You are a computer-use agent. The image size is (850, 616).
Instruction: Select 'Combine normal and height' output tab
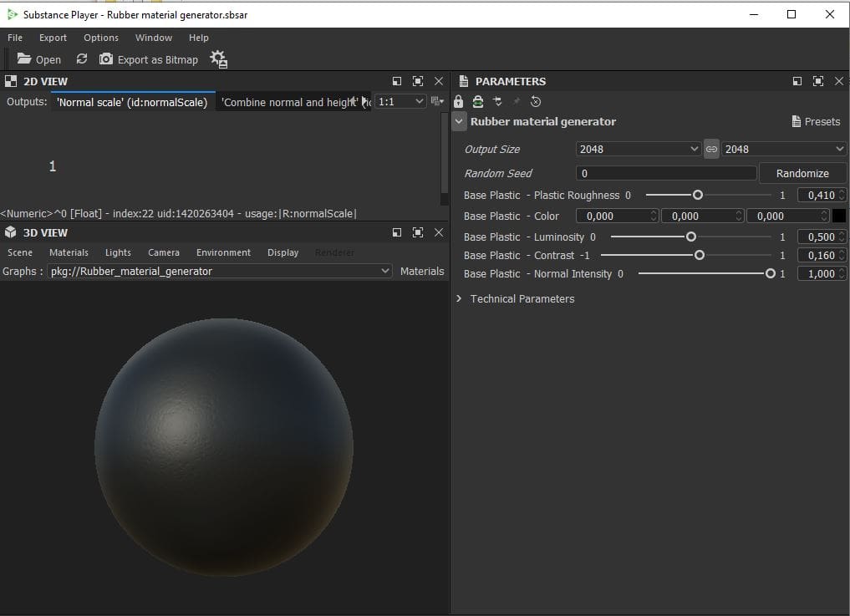point(293,102)
